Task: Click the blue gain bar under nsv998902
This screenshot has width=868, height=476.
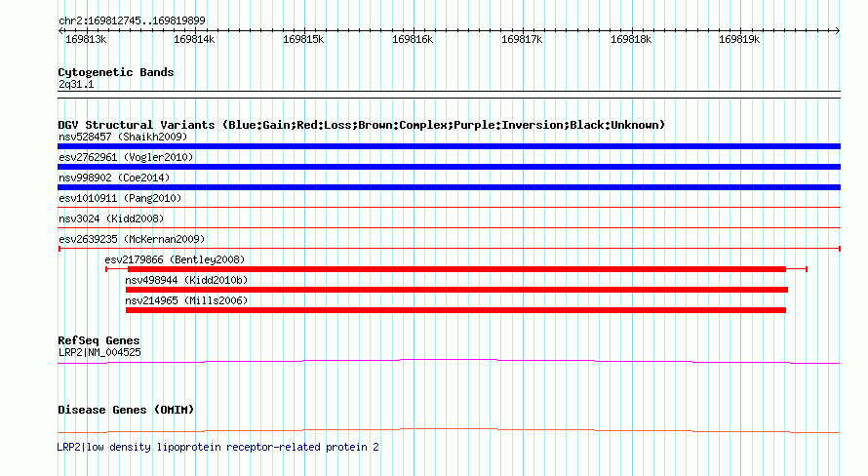Action: pos(449,187)
